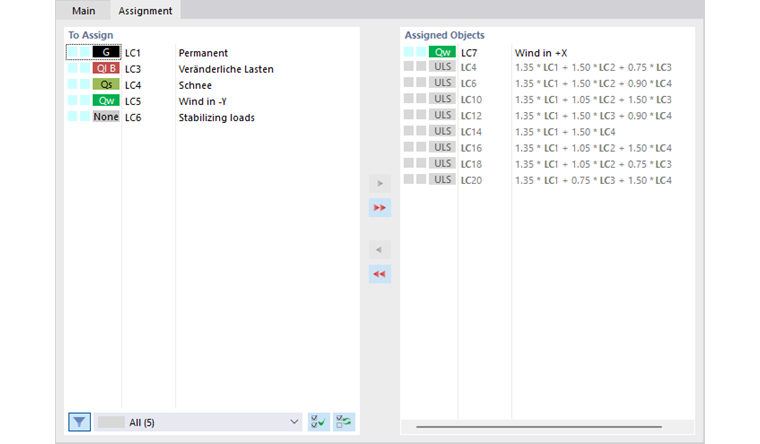Select Wind in -Y load case
This screenshot has width=760, height=444.
click(203, 101)
